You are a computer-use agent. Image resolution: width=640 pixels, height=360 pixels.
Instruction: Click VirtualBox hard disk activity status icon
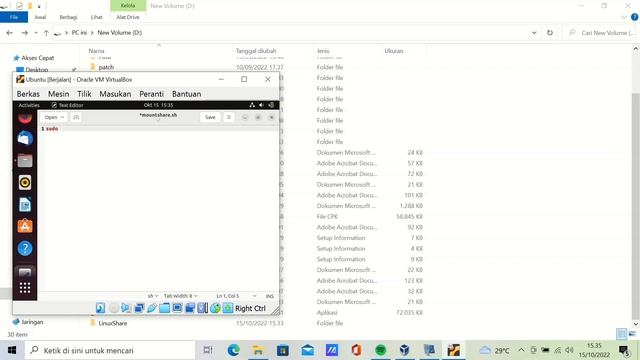(100, 308)
